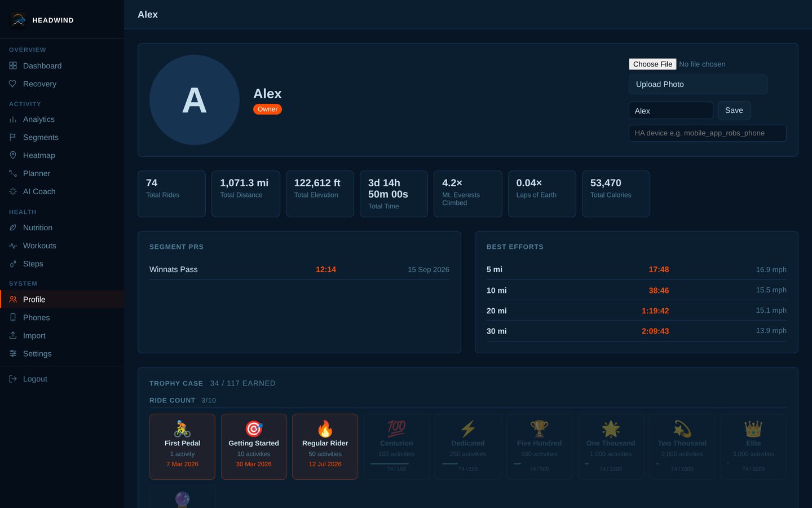Click the Five Hundred trophy cup icon
Image resolution: width=812 pixels, height=508 pixels.
tap(539, 429)
